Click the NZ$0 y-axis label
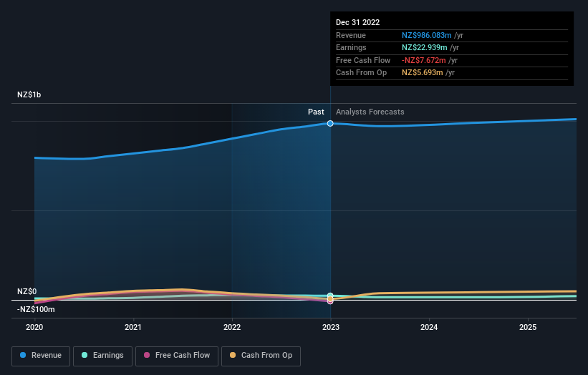The height and width of the screenshot is (375, 588). tap(27, 291)
